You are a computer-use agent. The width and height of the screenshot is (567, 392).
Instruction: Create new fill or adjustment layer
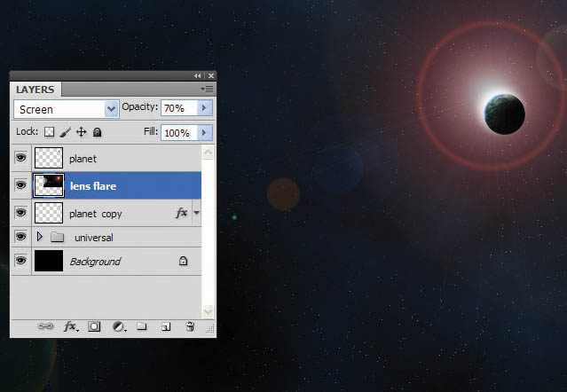tap(118, 326)
